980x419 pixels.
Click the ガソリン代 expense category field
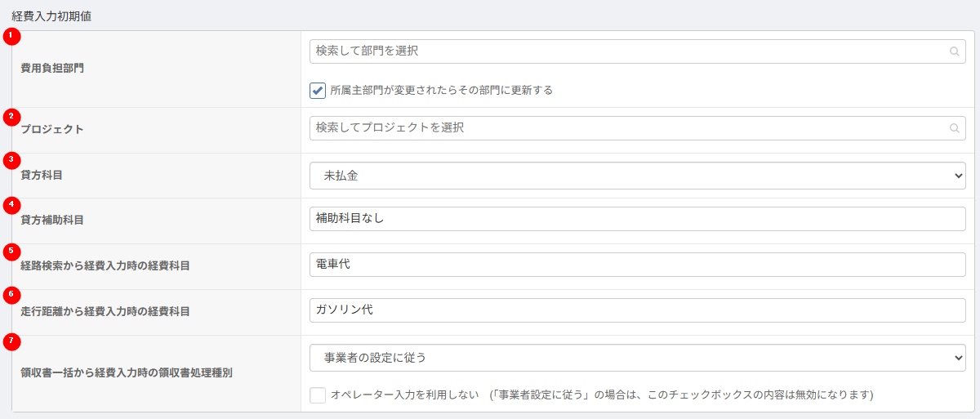(x=637, y=310)
